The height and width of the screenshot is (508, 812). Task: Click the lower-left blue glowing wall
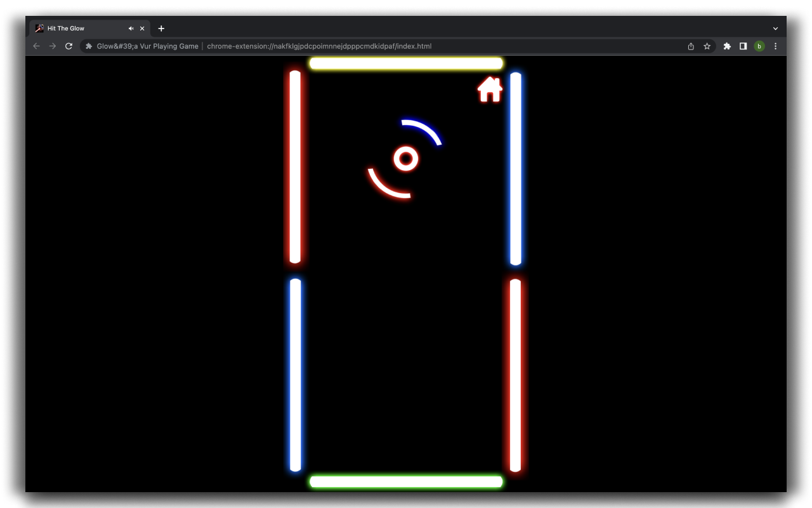point(296,375)
